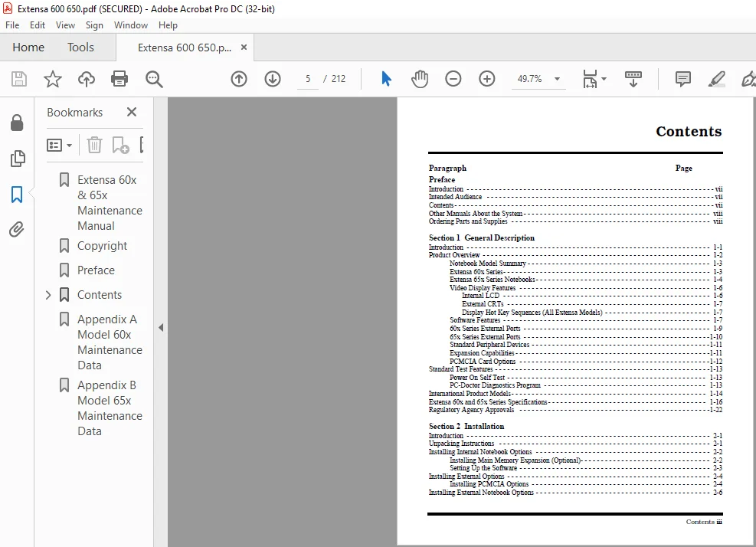This screenshot has width=756, height=547.
Task: Select the Highlight text pen tool
Action: (x=716, y=79)
